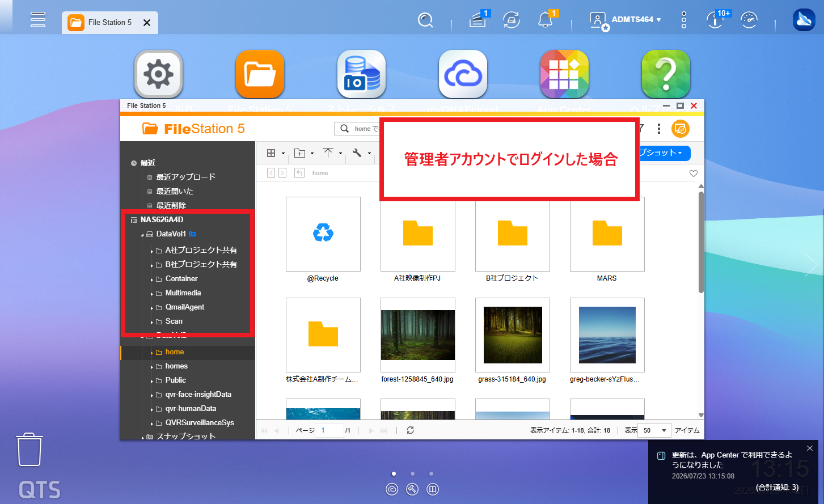Open the QTS main menu hamburger icon
Image resolution: width=824 pixels, height=504 pixels.
click(38, 20)
